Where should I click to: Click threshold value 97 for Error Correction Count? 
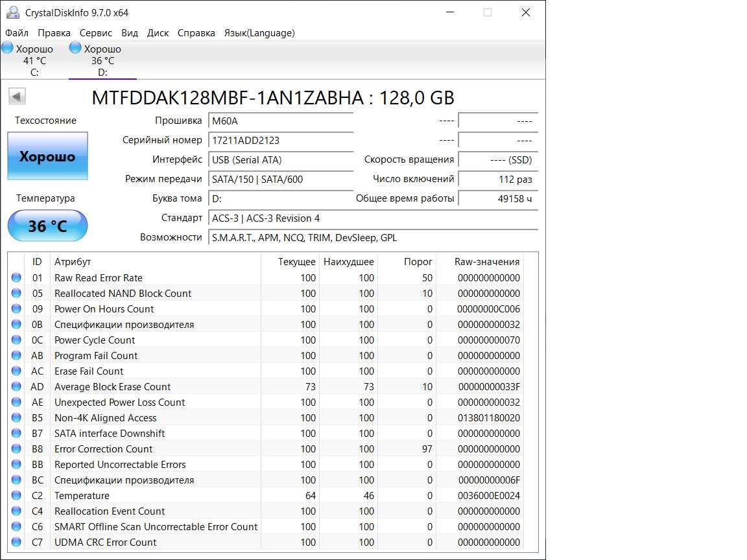[427, 449]
